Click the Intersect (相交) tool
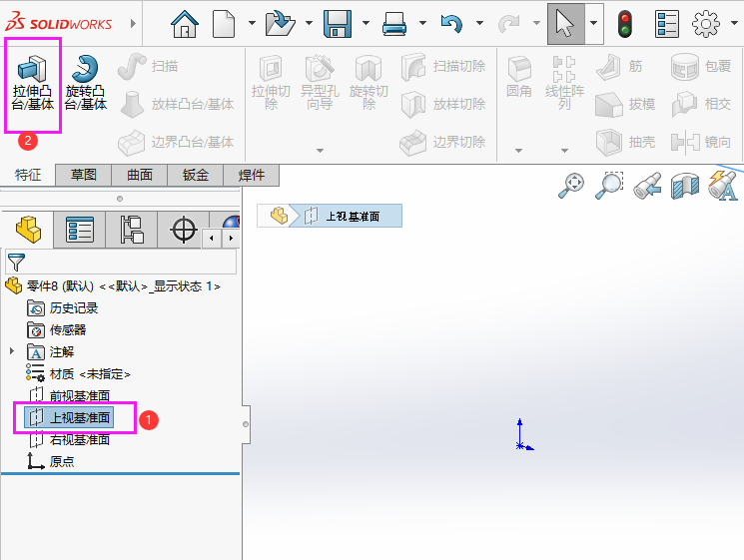 (701, 105)
